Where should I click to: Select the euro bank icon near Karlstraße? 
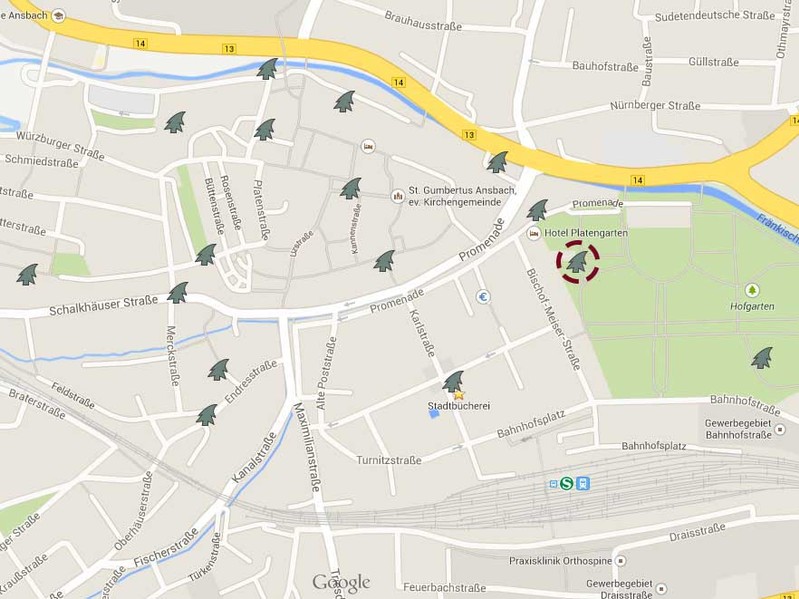(x=483, y=296)
